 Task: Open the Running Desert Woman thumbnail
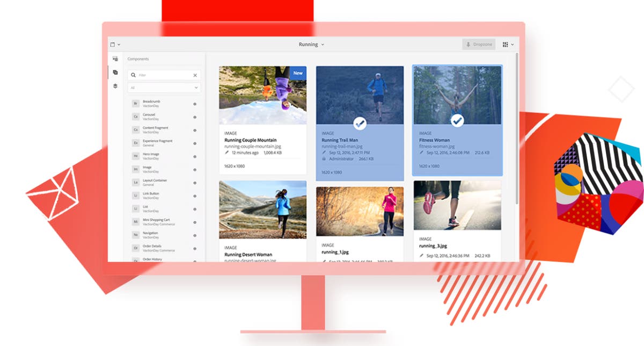[x=263, y=210]
